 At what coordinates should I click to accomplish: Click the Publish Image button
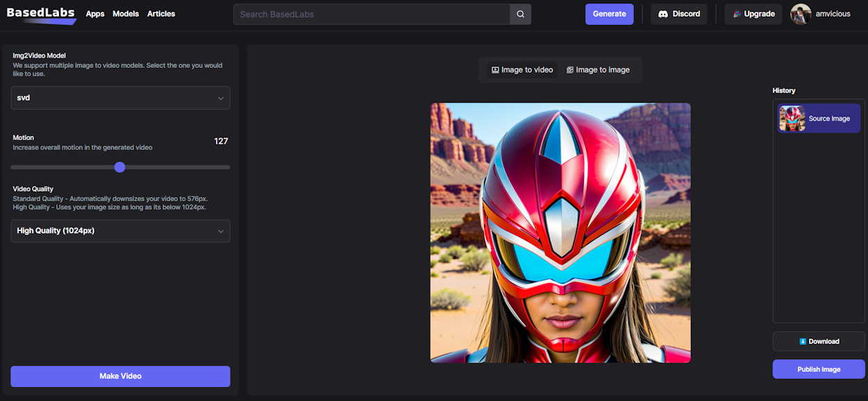pyautogui.click(x=818, y=368)
